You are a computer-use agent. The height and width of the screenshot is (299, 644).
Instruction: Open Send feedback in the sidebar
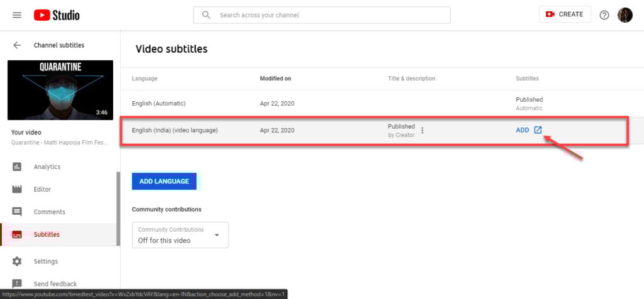[58, 284]
